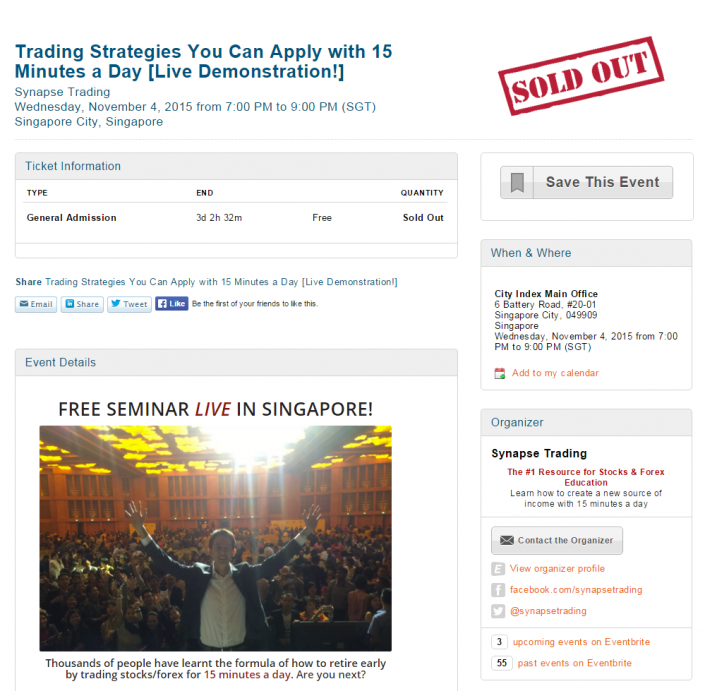Click the envelope icon on Contact the Organizer
This screenshot has width=705, height=691.
507,540
